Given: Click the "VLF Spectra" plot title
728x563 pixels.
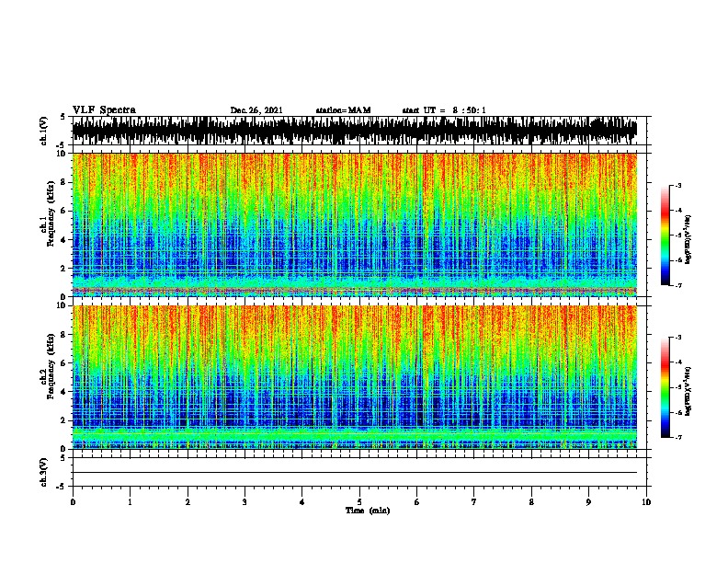Looking at the screenshot, I should [x=104, y=110].
